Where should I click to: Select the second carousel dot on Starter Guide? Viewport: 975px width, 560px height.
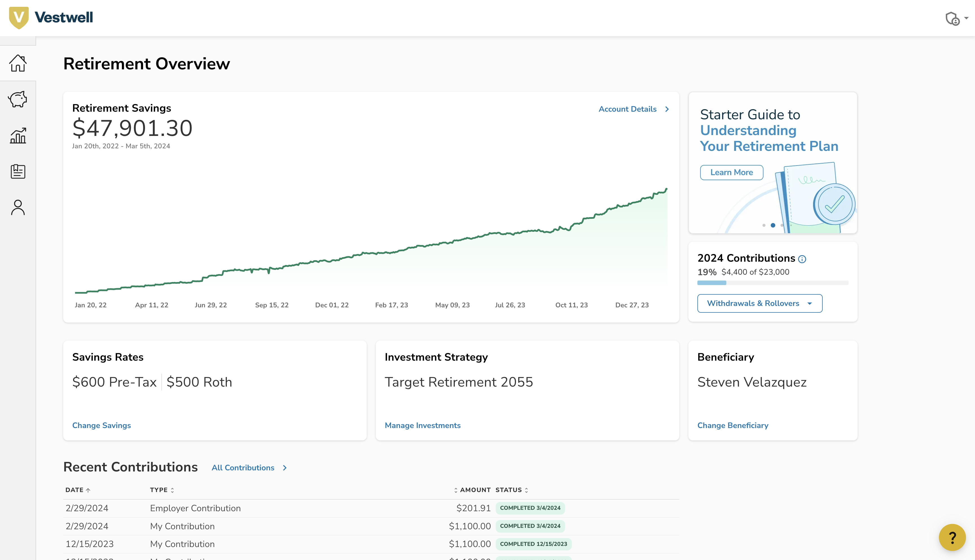[773, 225]
